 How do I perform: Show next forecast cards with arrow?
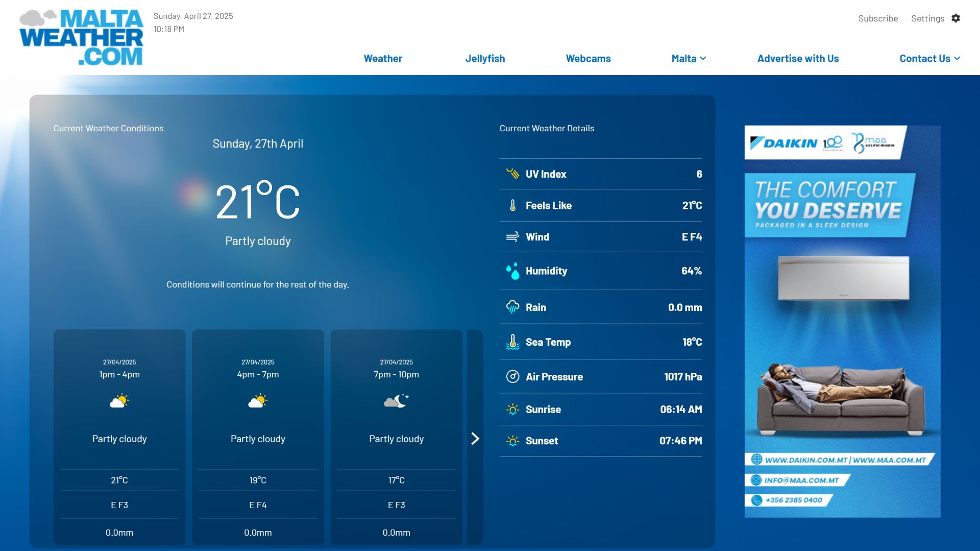point(475,439)
